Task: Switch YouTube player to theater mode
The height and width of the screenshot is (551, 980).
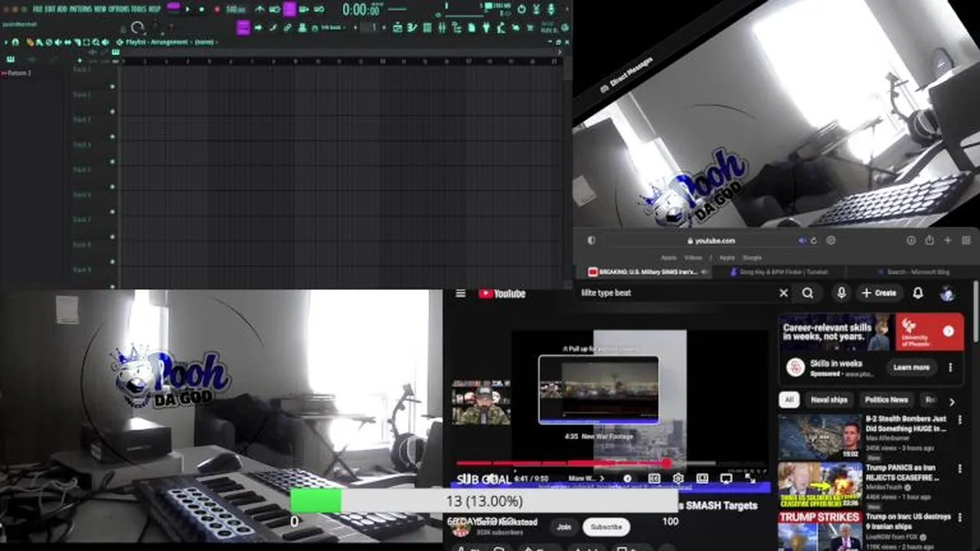Action: 702,478
